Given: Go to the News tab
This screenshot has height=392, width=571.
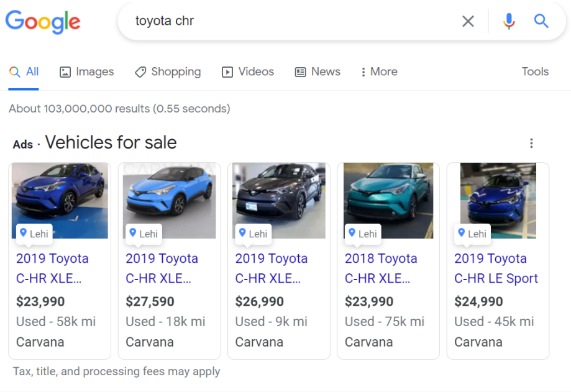Looking at the screenshot, I should tap(317, 71).
